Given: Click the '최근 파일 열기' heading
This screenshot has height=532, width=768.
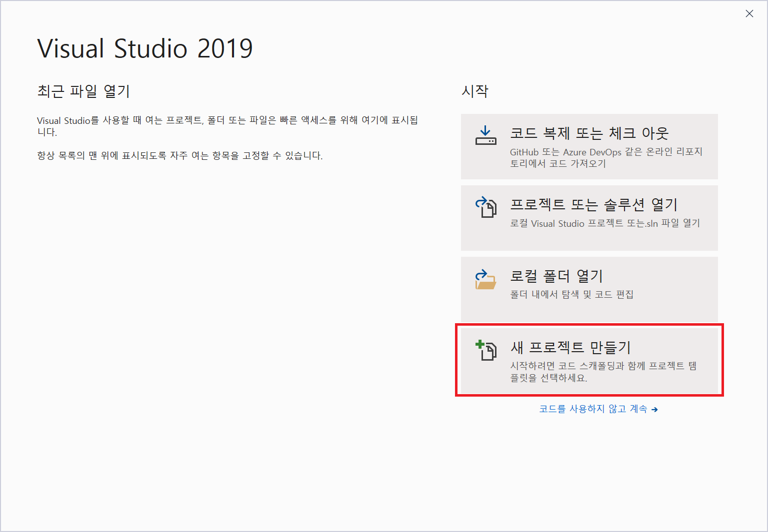Looking at the screenshot, I should (x=83, y=91).
